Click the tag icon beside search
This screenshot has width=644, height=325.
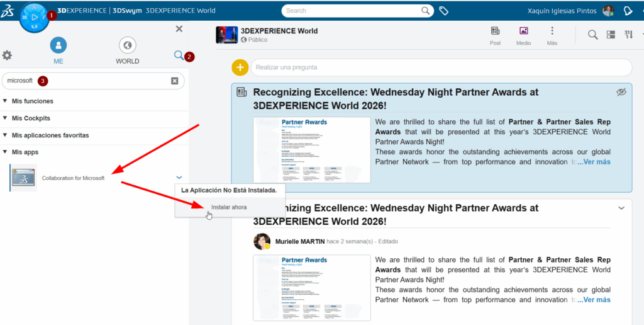click(443, 11)
